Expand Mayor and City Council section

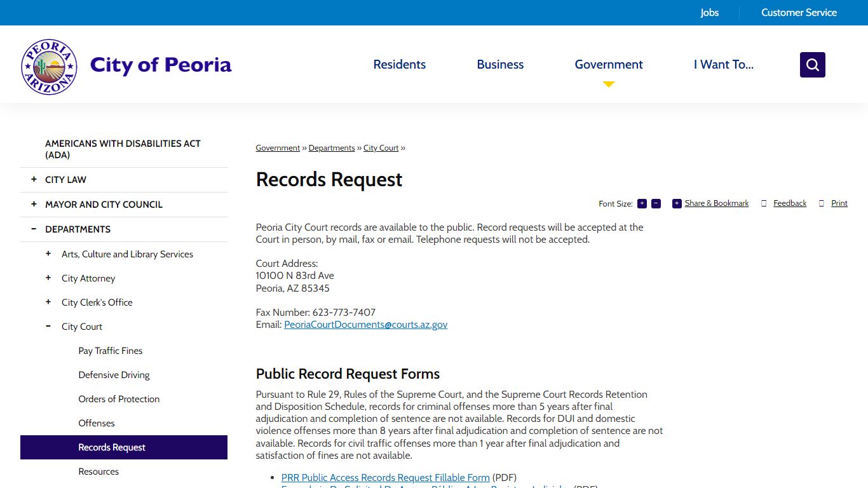click(34, 205)
